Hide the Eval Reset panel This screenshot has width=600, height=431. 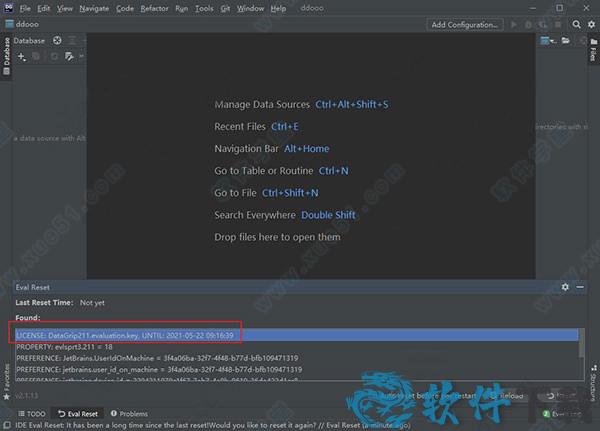[579, 286]
